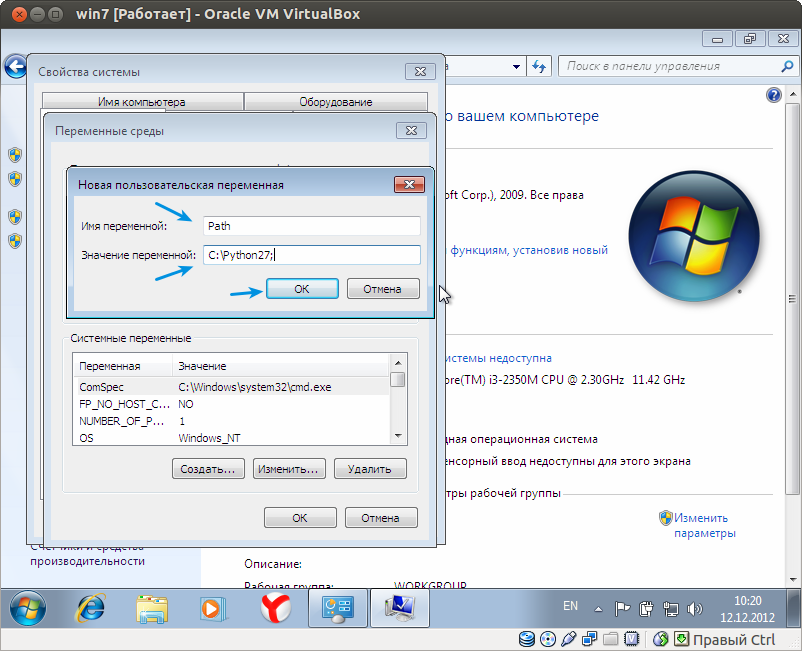
Task: Select the FP_NO_HOST_C... variable row
Action: (231, 404)
